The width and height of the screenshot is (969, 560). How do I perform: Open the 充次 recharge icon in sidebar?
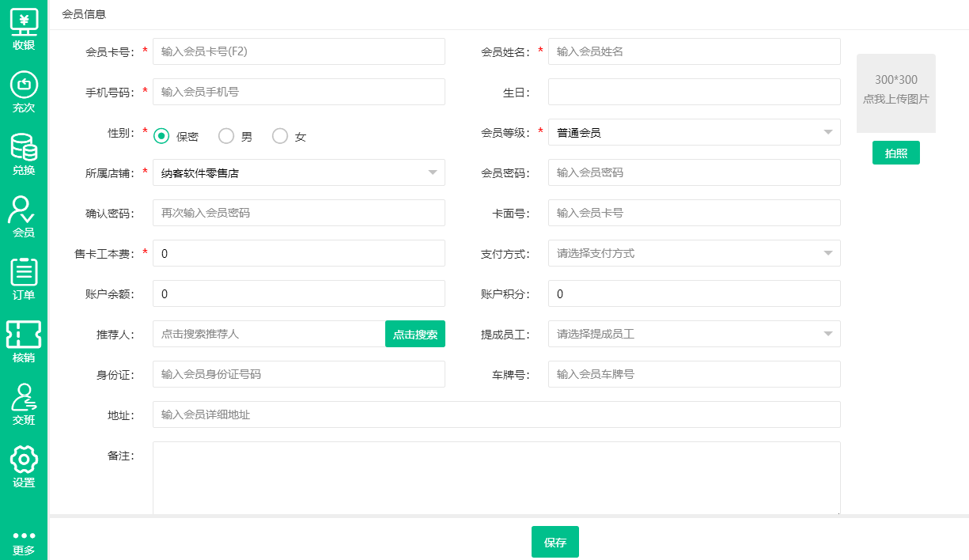(x=24, y=85)
